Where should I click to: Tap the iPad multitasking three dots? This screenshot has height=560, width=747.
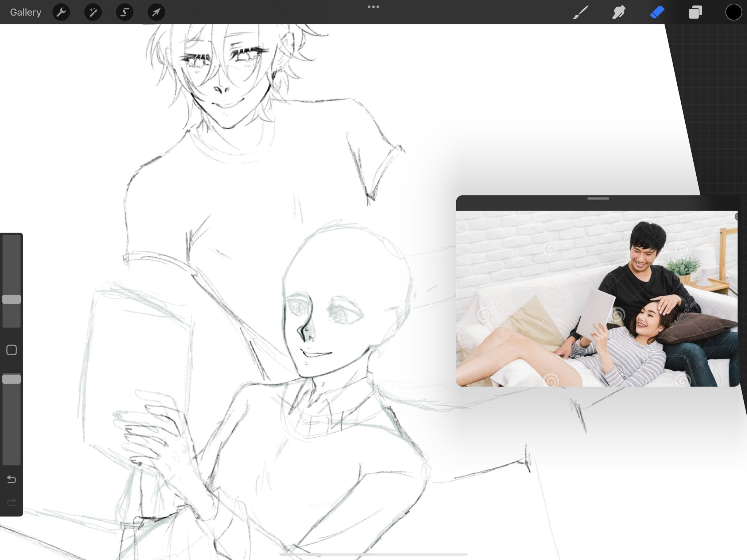[x=373, y=7]
